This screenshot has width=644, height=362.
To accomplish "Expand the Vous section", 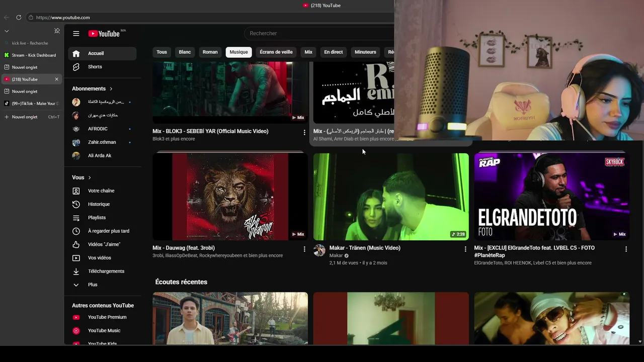I will pyautogui.click(x=82, y=177).
